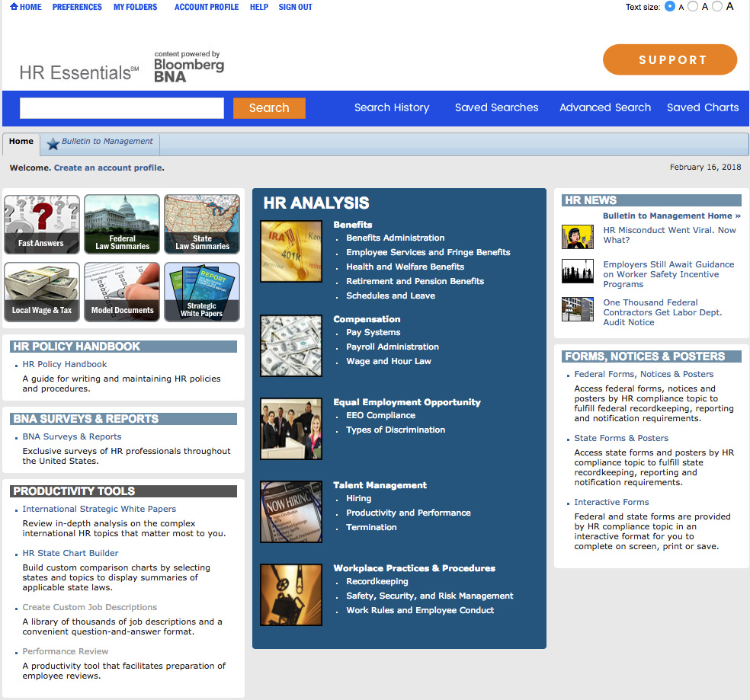
Task: Click into the search input field
Action: tap(121, 108)
